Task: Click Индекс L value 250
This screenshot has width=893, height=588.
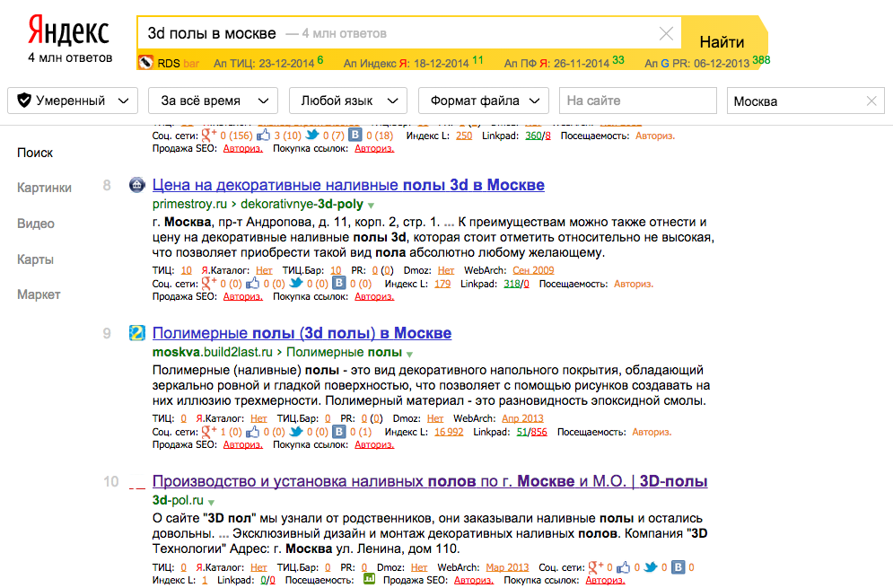Action: 464,136
